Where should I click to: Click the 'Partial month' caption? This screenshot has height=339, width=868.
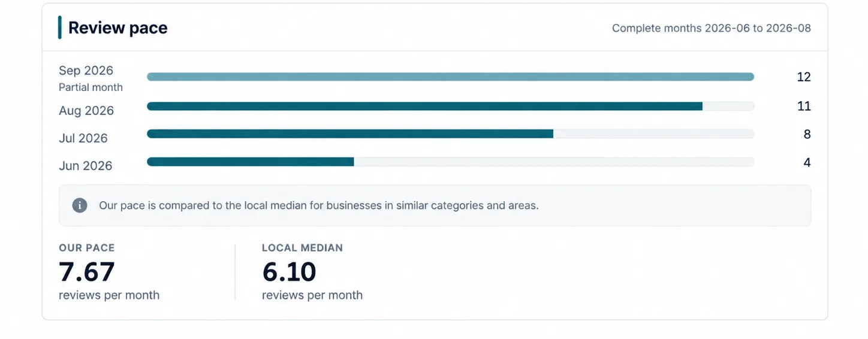pyautogui.click(x=91, y=87)
